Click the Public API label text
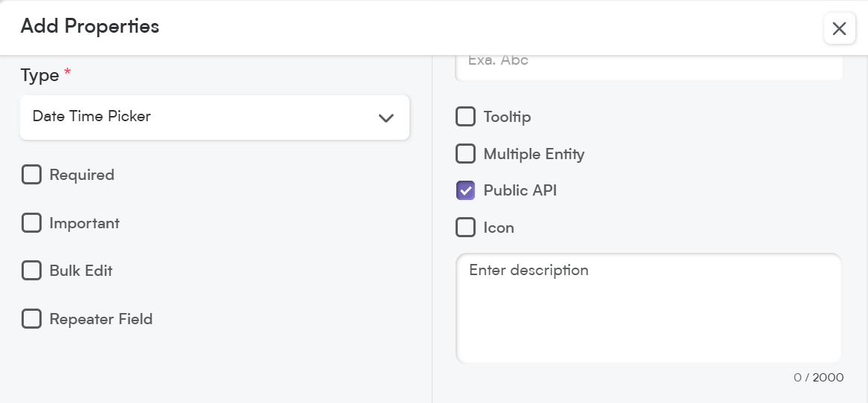Screen dimensions: 868x403 pos(519,190)
